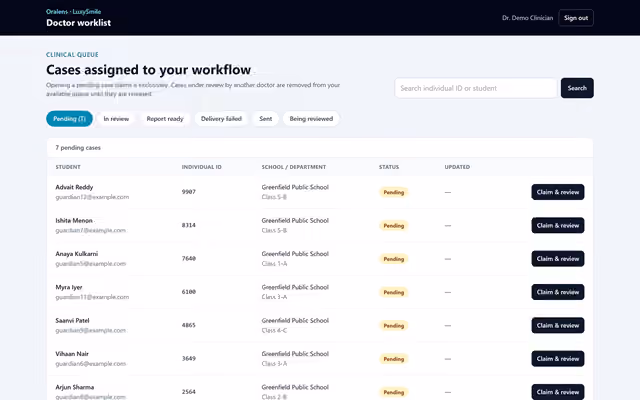This screenshot has height=400, width=640.
Task: Switch to the In review tab
Action: pos(116,119)
